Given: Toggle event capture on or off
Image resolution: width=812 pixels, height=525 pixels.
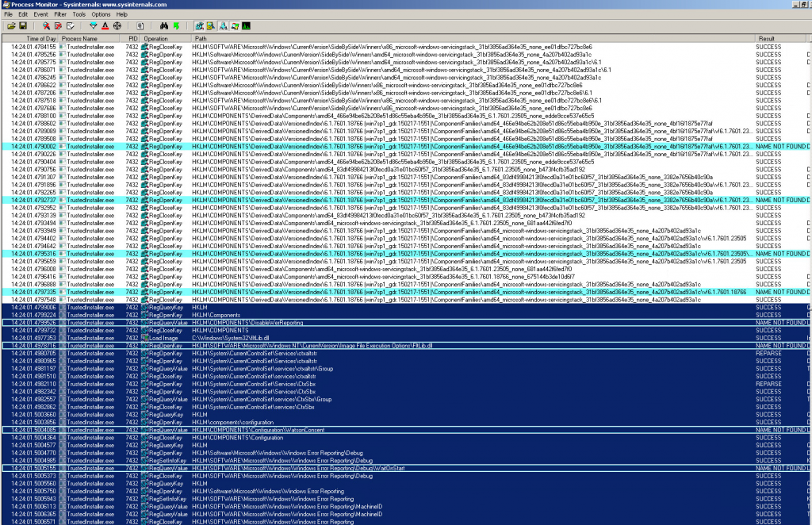Looking at the screenshot, I should click(x=44, y=25).
